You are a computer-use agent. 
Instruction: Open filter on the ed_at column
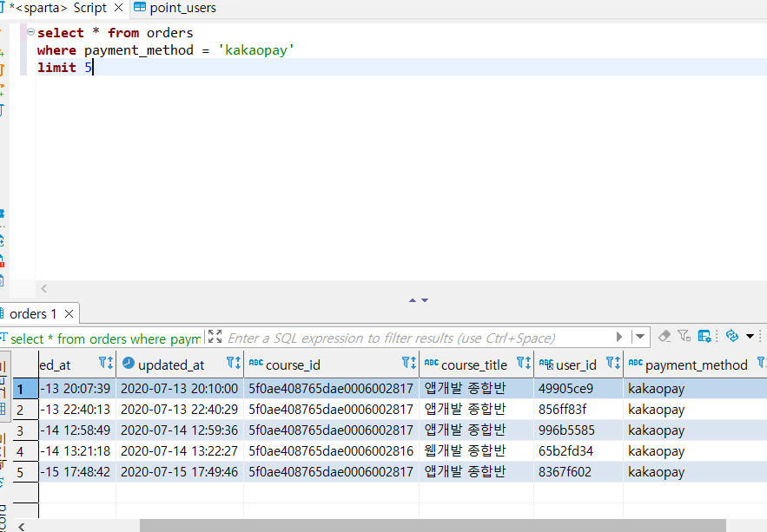click(106, 363)
